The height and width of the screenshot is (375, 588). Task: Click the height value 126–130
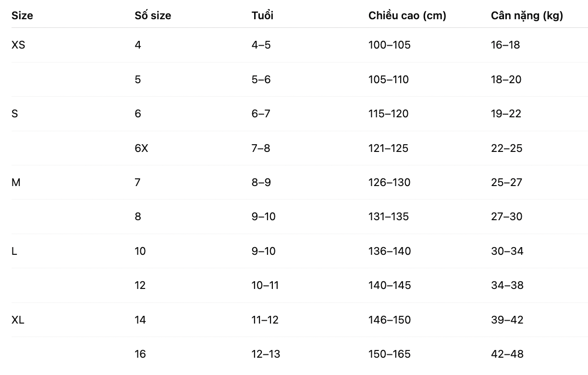click(x=390, y=183)
